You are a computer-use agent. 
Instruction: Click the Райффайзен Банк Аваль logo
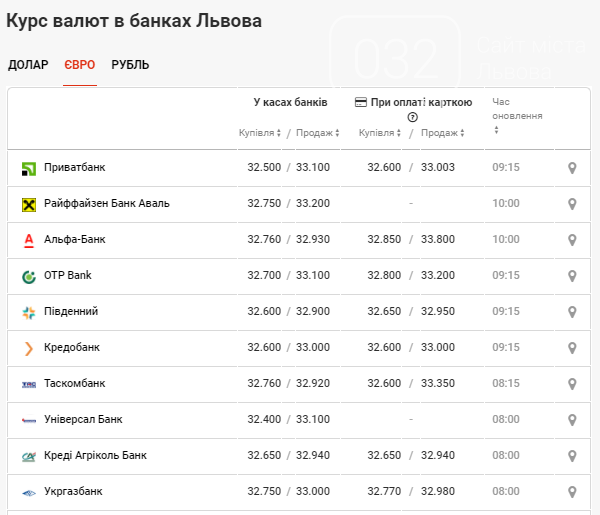tap(29, 204)
